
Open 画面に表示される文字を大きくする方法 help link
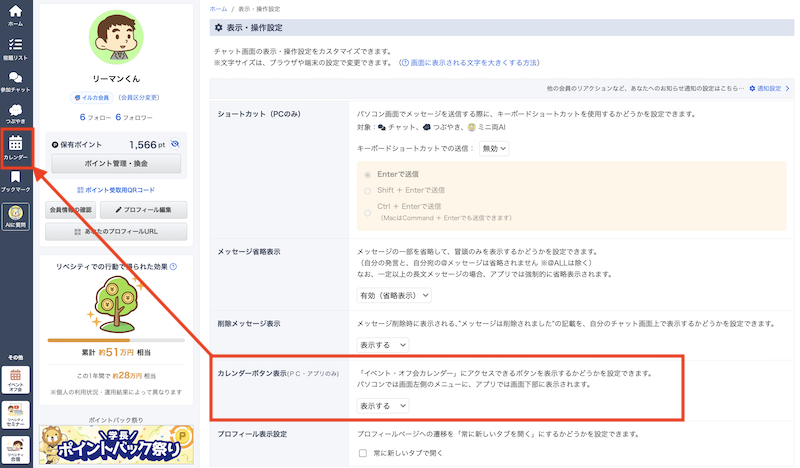[469, 63]
